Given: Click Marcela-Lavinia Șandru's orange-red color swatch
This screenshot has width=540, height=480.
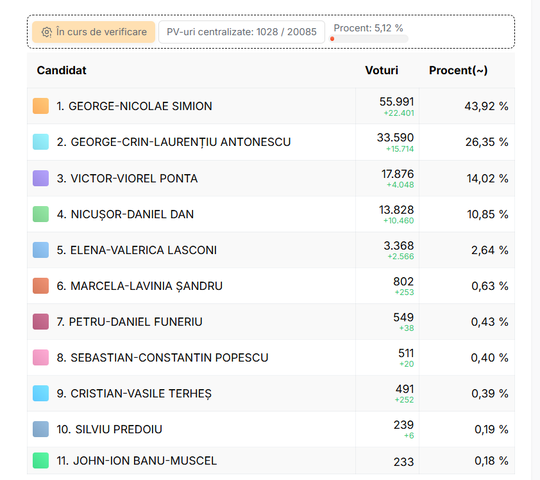Looking at the screenshot, I should [x=41, y=286].
